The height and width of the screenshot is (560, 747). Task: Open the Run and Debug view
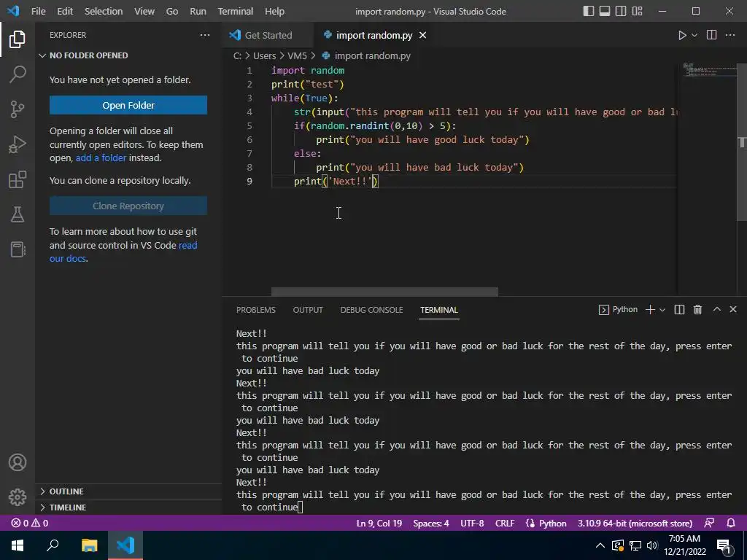coord(18,144)
